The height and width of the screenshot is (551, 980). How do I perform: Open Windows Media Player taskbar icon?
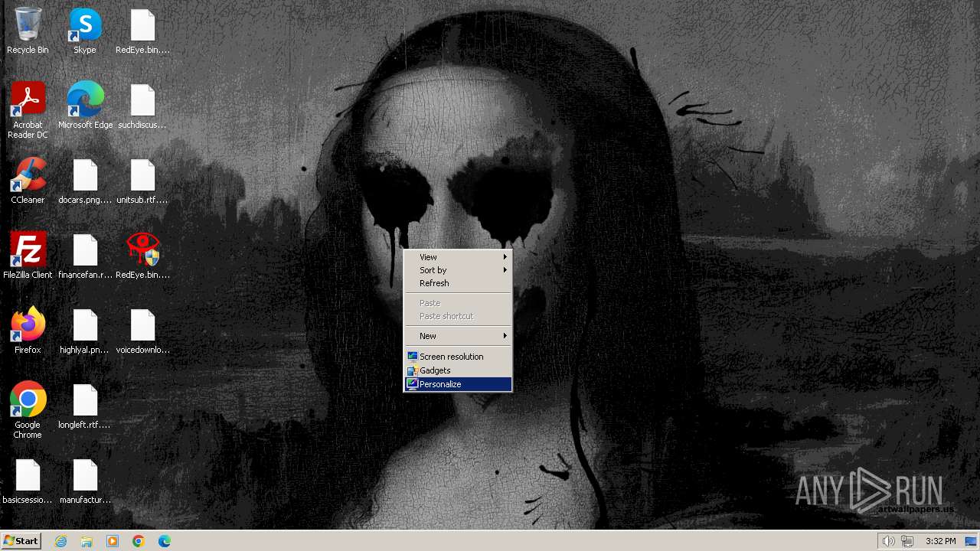click(x=113, y=541)
